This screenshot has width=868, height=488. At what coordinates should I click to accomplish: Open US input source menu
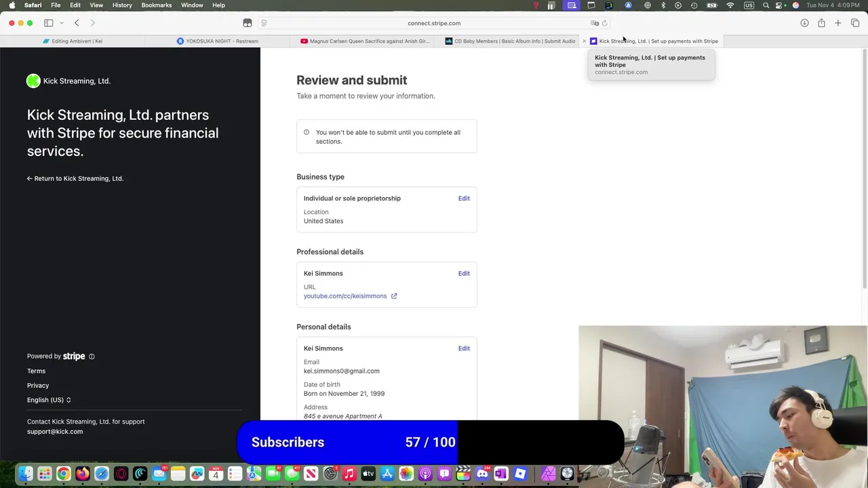point(749,5)
